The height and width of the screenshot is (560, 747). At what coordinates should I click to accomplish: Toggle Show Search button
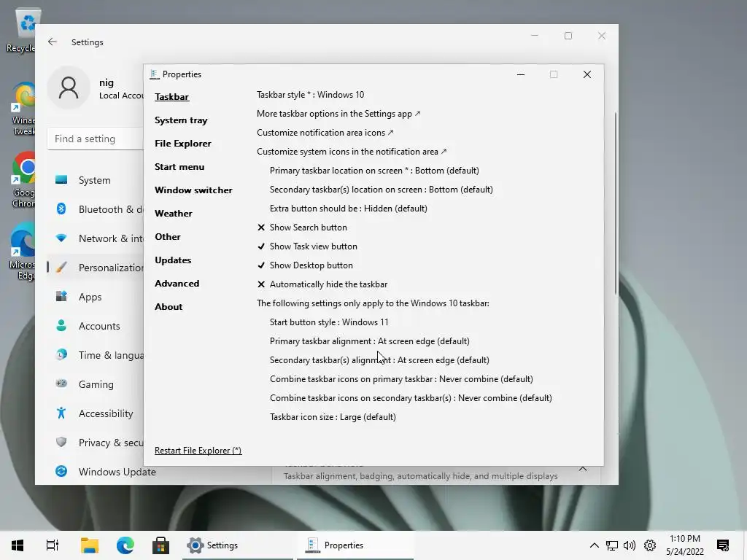[x=302, y=227]
